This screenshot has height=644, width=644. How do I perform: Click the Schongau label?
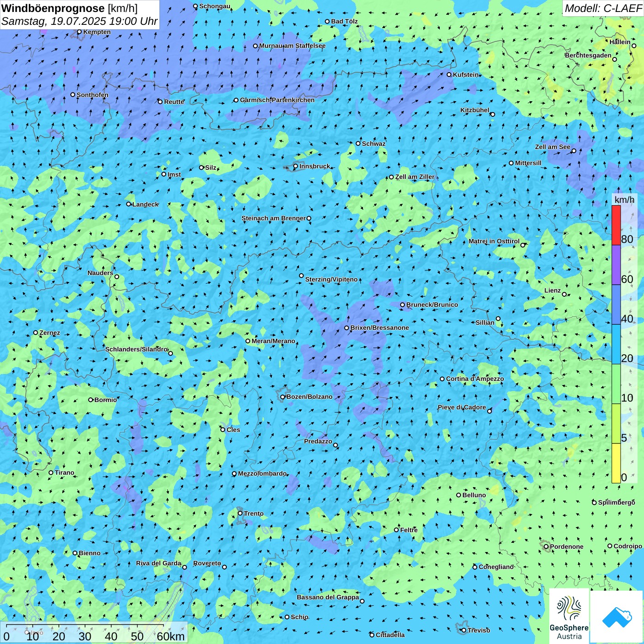pyautogui.click(x=215, y=6)
